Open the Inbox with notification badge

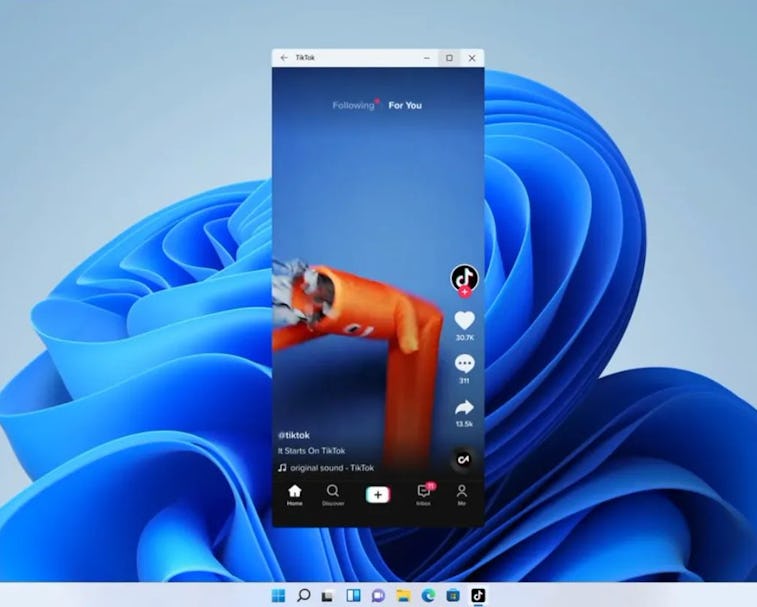[x=423, y=494]
